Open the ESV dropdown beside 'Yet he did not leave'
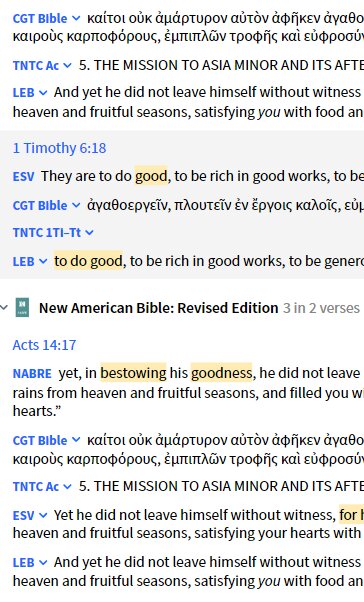This screenshot has height=602, width=364. pyautogui.click(x=43, y=516)
